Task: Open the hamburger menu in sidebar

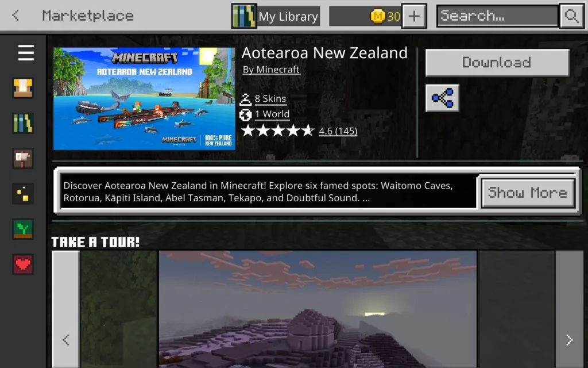Action: (26, 52)
